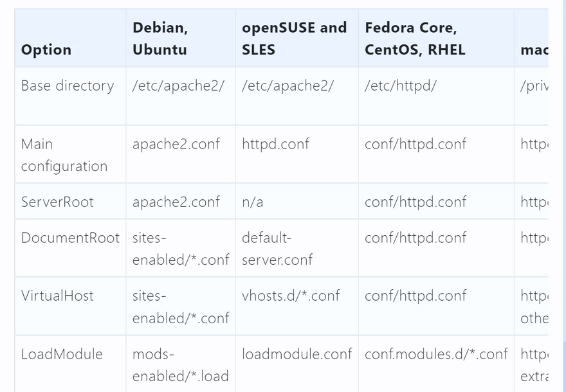Screen dimensions: 566x392
Task: Click the "loadmodule.conf" cell
Action: [x=297, y=354]
